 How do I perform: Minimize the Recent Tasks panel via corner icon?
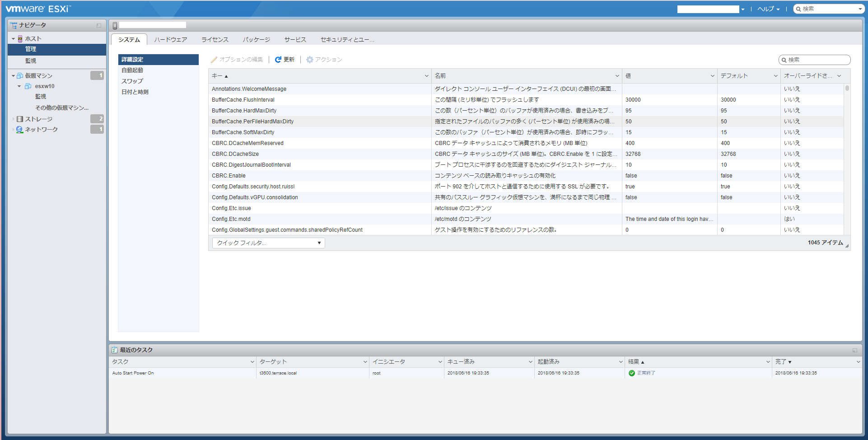point(855,350)
